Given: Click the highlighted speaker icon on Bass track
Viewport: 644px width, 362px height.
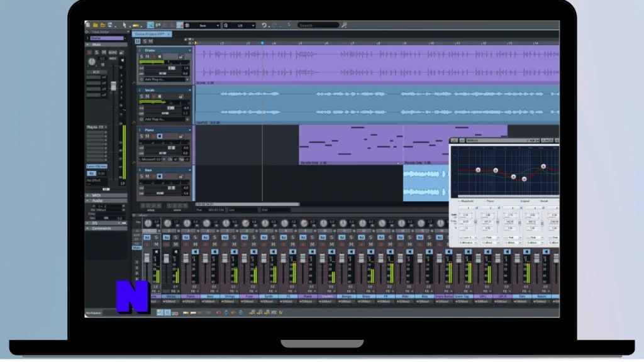Looking at the screenshot, I should click(x=160, y=177).
